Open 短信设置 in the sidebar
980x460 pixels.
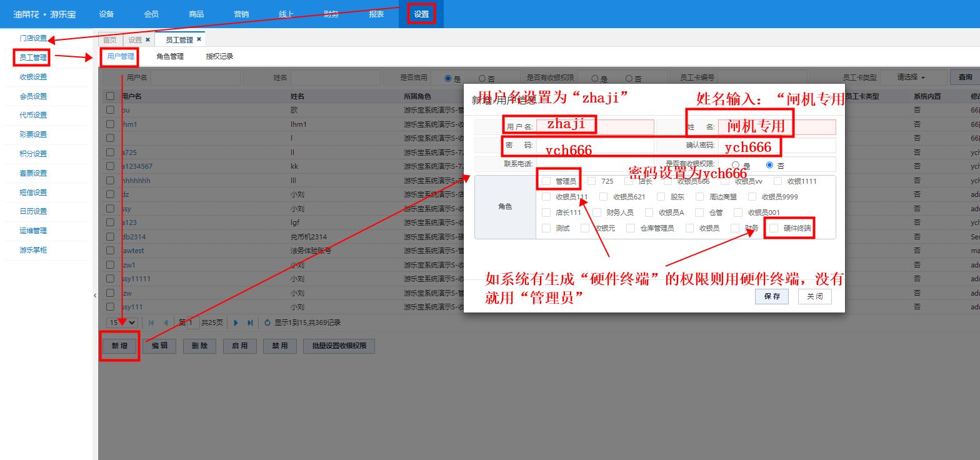pos(33,192)
